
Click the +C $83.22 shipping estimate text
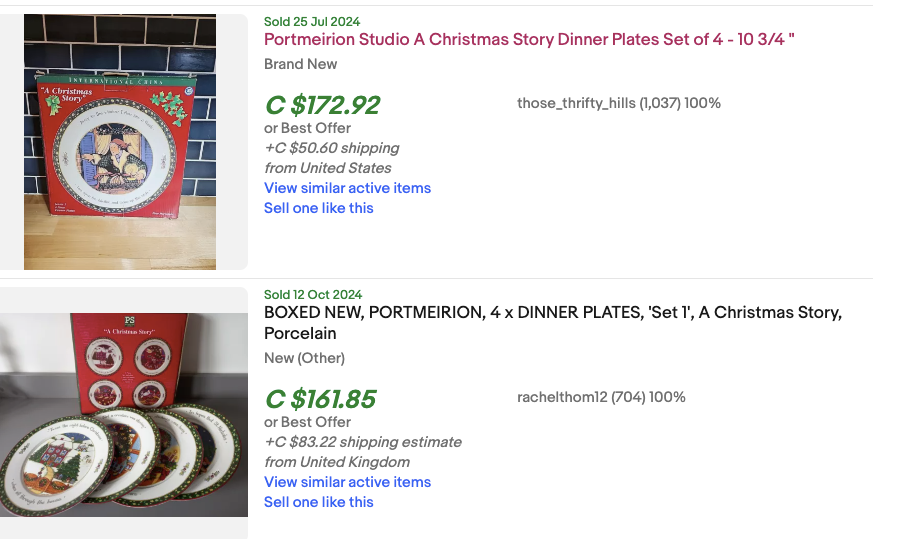363,442
